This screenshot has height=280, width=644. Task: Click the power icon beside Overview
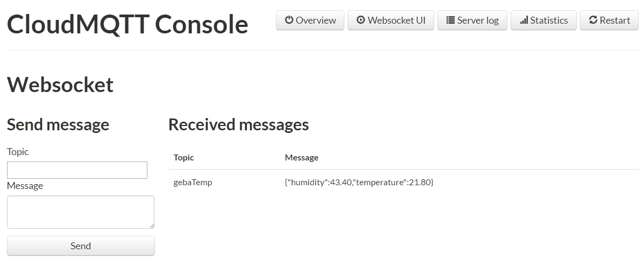coord(289,20)
